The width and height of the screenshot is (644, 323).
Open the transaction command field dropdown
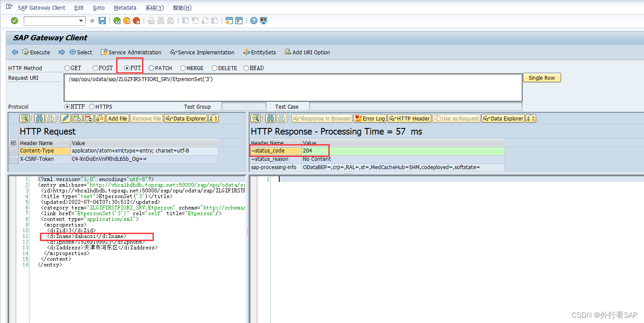pyautogui.click(x=82, y=21)
